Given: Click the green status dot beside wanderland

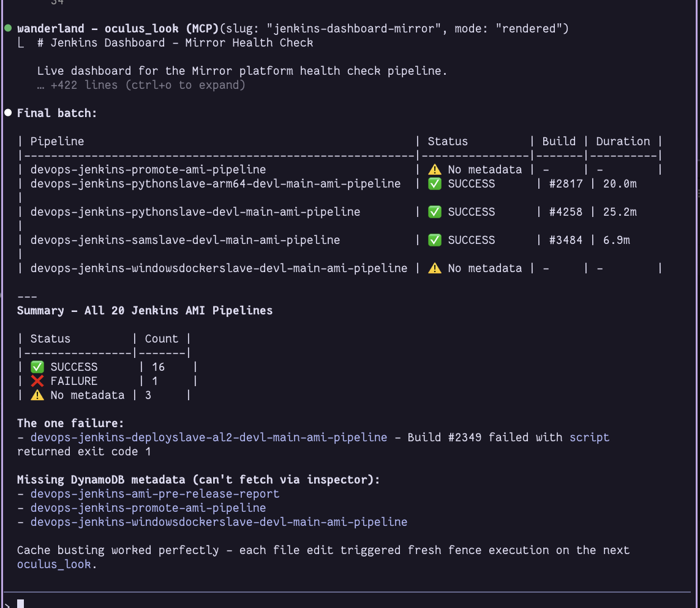Looking at the screenshot, I should [7, 28].
